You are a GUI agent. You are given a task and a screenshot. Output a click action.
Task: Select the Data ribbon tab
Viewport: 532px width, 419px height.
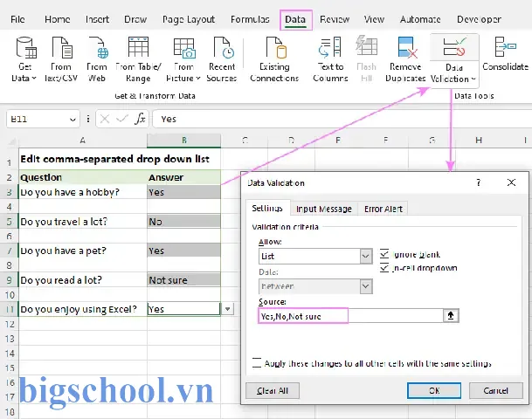[x=295, y=20]
